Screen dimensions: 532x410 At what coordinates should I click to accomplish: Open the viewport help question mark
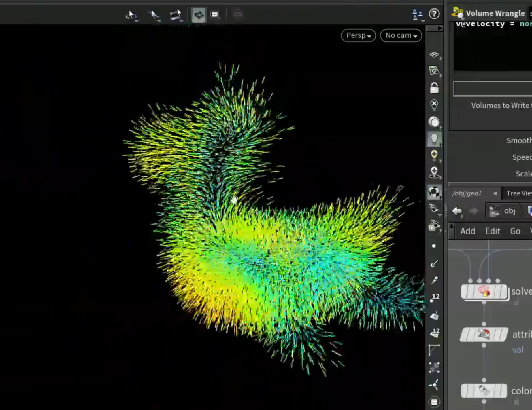pos(434,14)
